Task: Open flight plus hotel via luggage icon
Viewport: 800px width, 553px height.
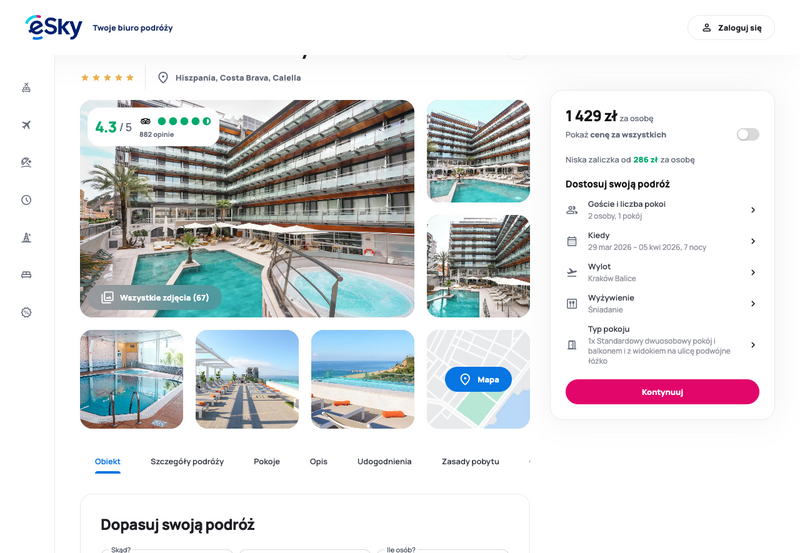Action: tap(27, 87)
